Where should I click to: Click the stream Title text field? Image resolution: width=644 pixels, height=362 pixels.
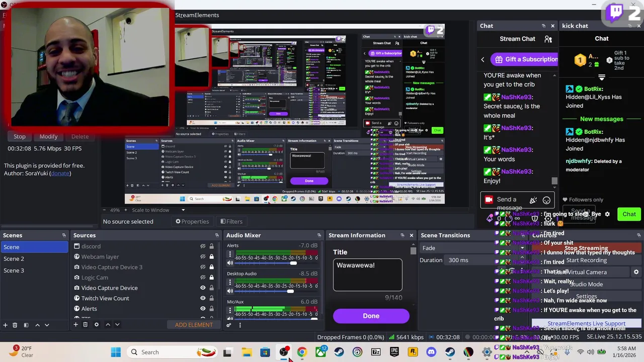point(368,275)
